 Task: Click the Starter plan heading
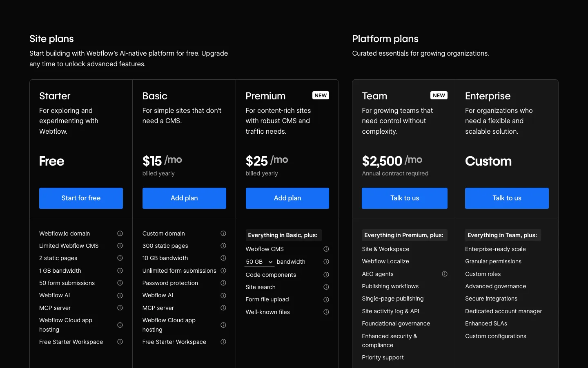point(55,96)
